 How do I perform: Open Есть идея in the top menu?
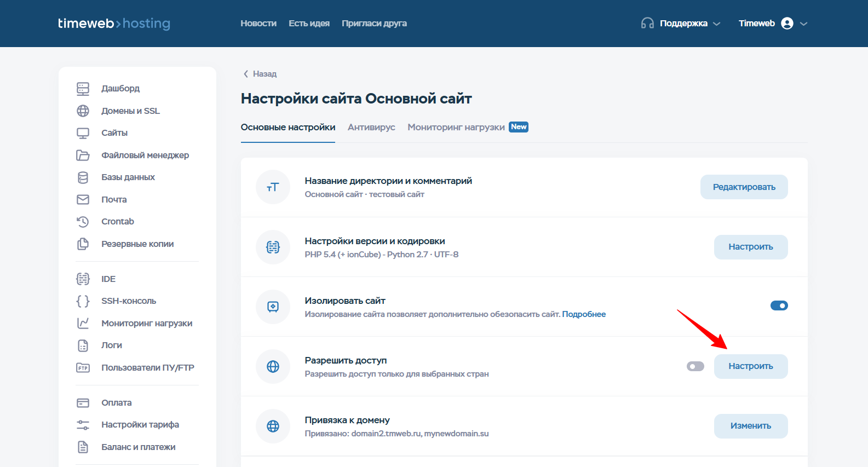click(309, 23)
